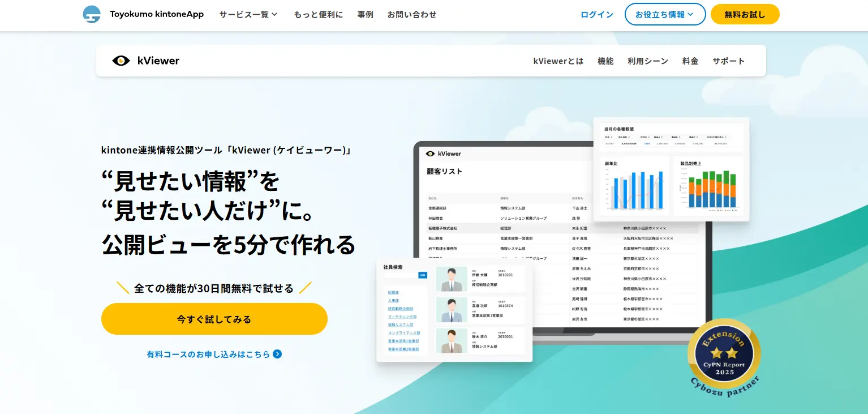Open the お問い合わせ page

pyautogui.click(x=412, y=15)
